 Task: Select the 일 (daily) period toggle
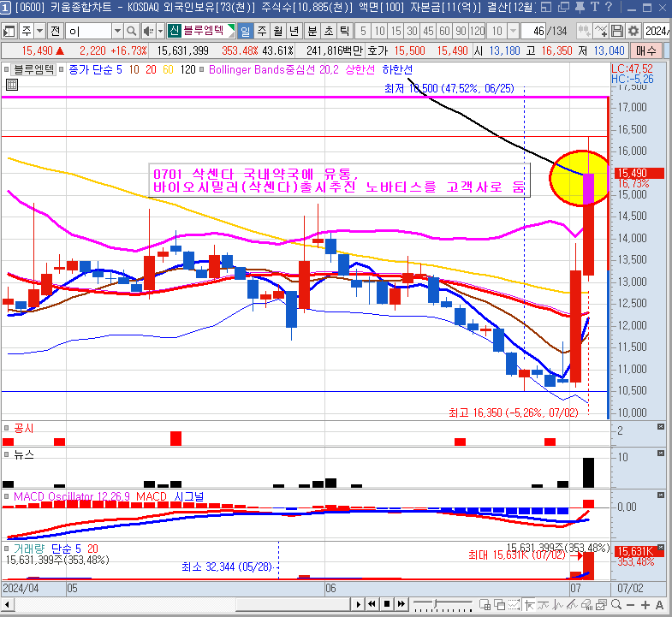coord(244,31)
